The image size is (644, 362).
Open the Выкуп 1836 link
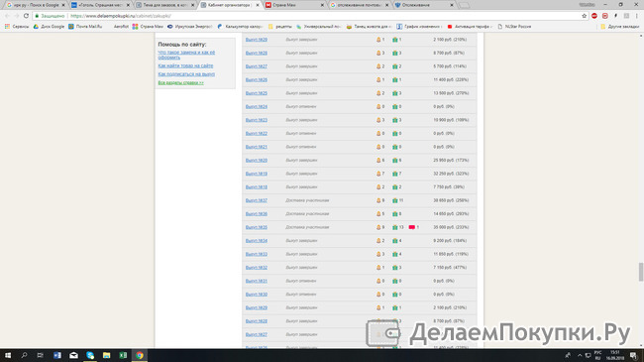pyautogui.click(x=257, y=214)
